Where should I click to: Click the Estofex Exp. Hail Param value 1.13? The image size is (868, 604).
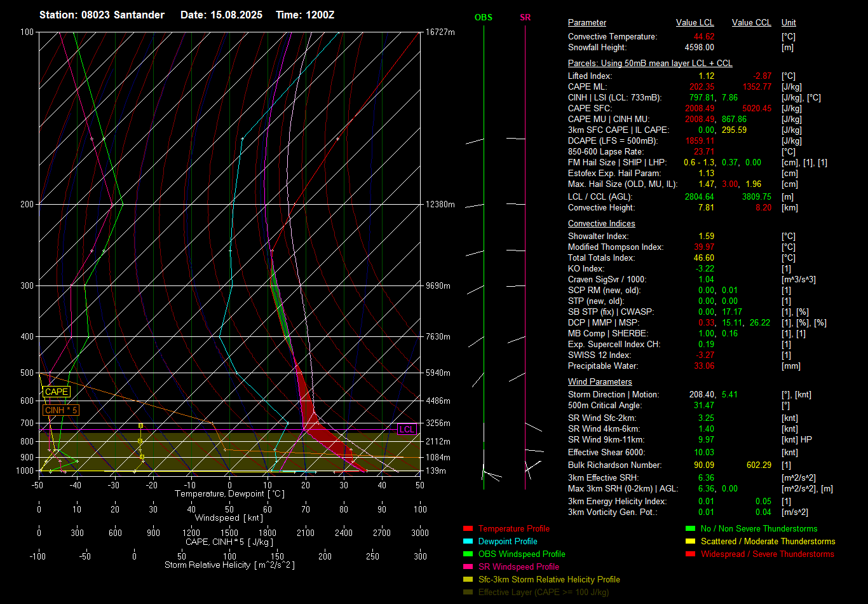point(706,174)
